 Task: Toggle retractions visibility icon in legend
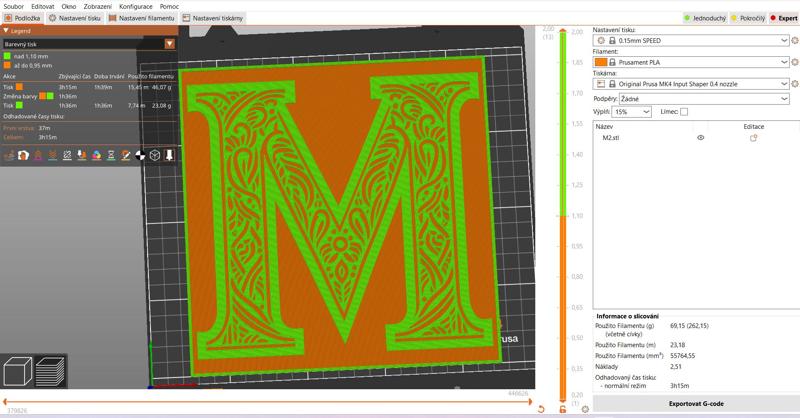38,155
